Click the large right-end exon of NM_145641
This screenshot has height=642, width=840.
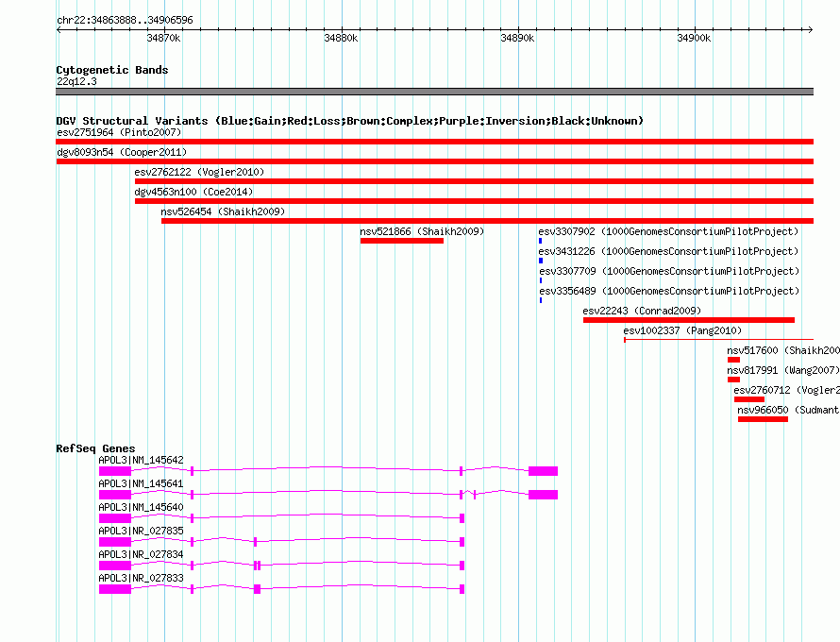tap(544, 495)
